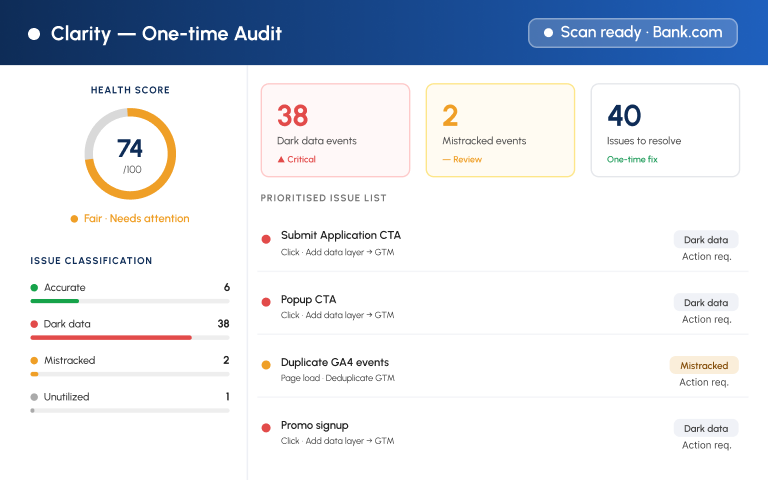Click the One-time fix link
768x480 pixels.
coord(632,159)
